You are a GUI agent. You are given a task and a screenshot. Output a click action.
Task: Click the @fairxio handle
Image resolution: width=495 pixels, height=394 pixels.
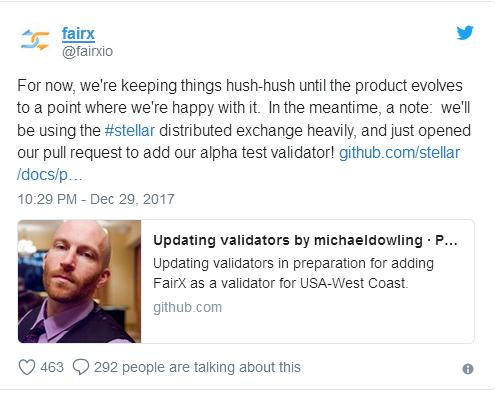click(87, 52)
